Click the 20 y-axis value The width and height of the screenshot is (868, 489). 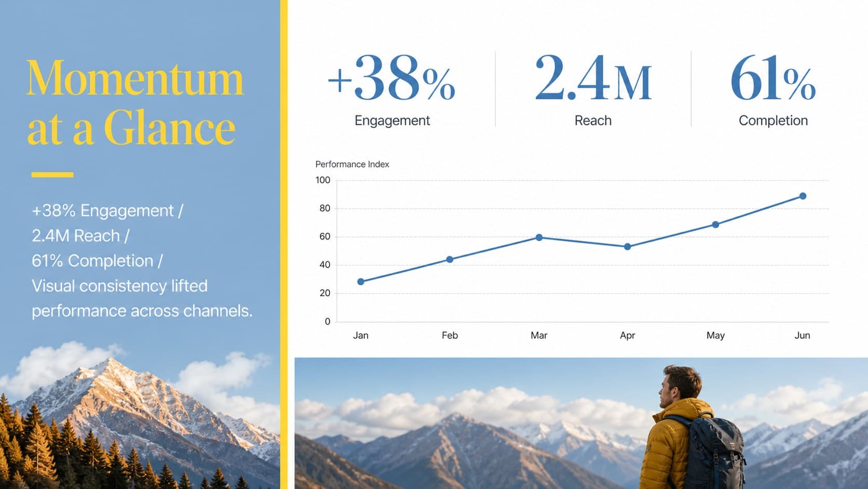click(x=325, y=293)
